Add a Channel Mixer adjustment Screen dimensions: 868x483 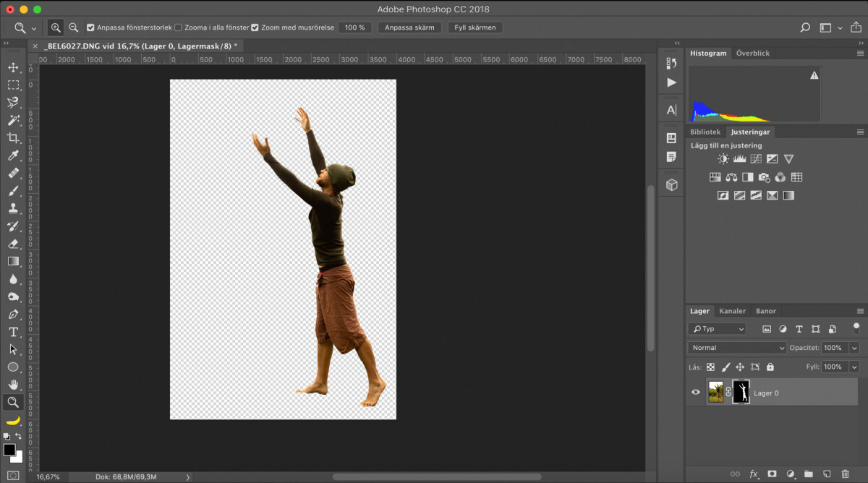780,177
